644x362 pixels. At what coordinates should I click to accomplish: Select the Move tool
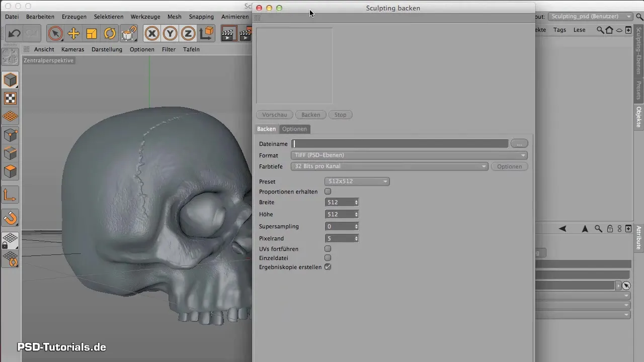click(73, 34)
